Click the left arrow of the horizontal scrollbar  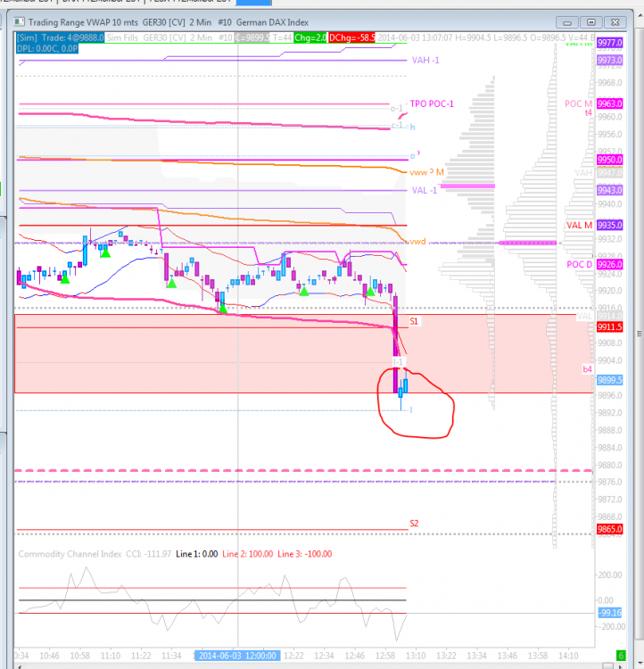[x=19, y=666]
